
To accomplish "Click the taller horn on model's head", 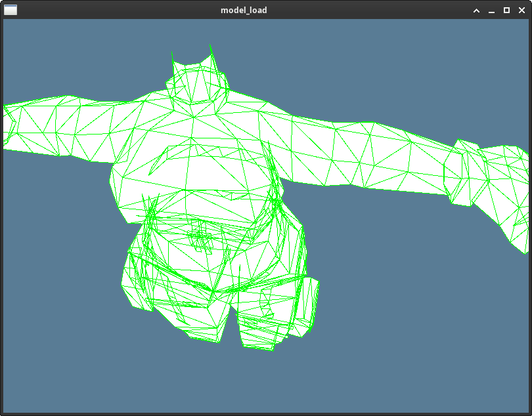I will pyautogui.click(x=211, y=56).
